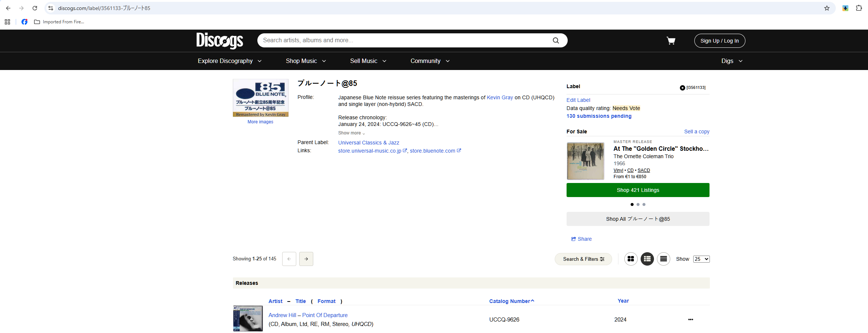Visit the store.universal-music.co.jp link
The image size is (868, 333).
372,151
